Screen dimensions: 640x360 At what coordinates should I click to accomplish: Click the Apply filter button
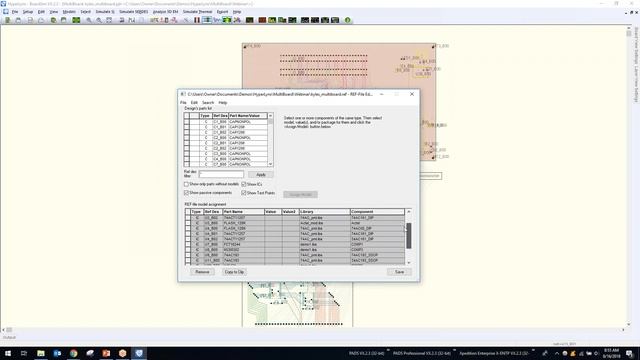pos(261,175)
